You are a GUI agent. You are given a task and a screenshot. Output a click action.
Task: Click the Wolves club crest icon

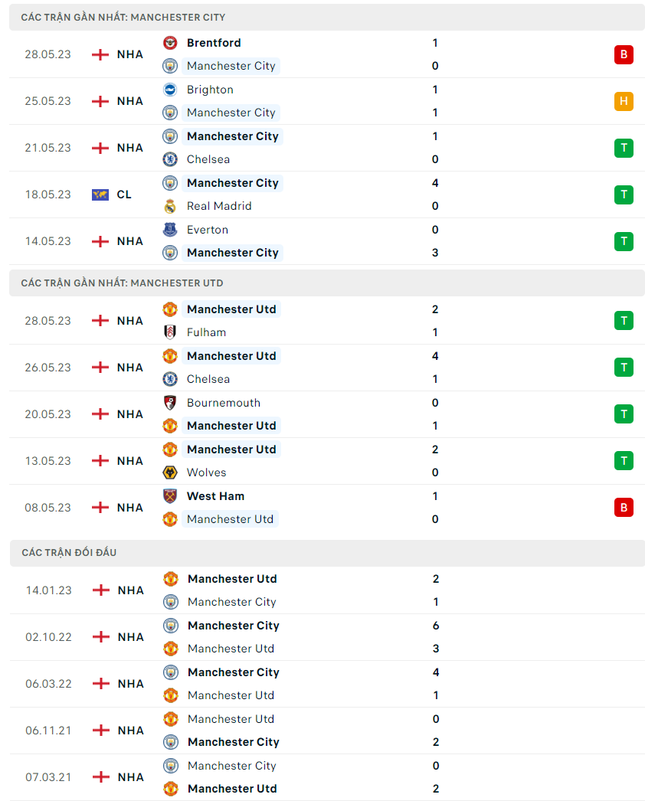pyautogui.click(x=170, y=472)
